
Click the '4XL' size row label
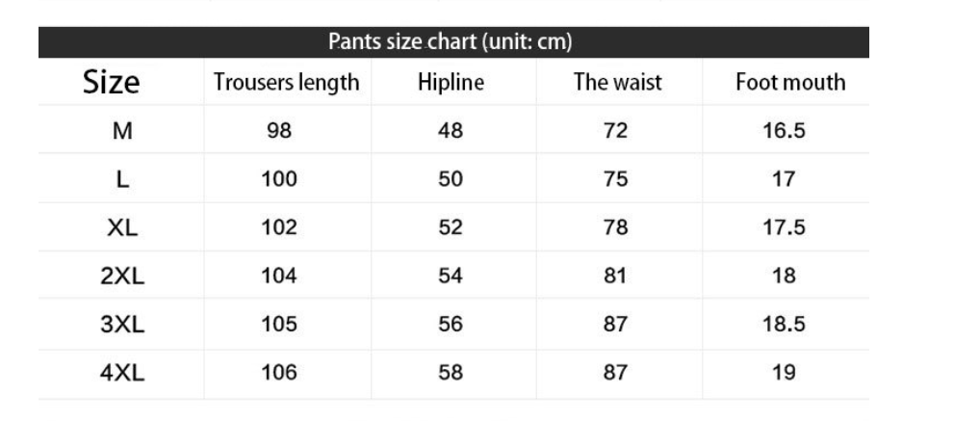coord(122,373)
